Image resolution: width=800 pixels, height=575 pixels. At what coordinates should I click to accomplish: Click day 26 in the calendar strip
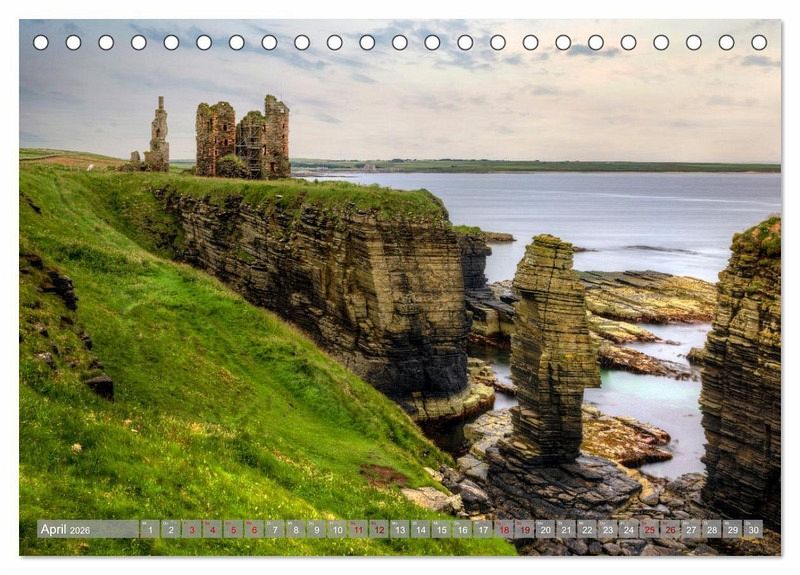670,529
